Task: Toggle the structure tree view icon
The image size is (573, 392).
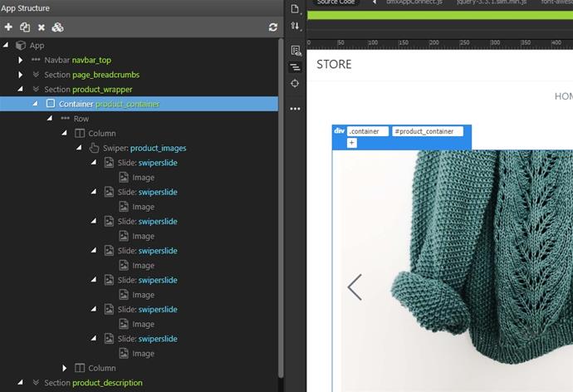Action: coord(295,67)
